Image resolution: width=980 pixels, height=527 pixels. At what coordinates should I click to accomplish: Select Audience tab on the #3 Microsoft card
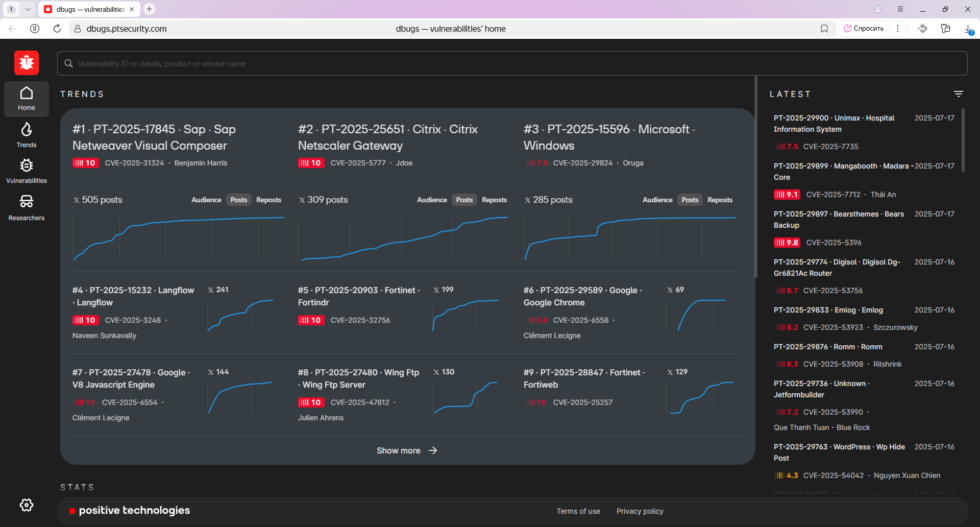pos(657,200)
